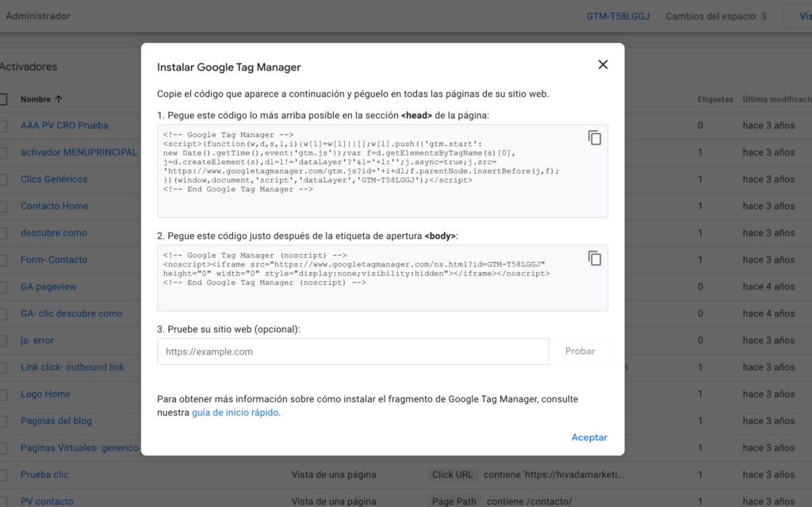Open the js- error trigger
Viewport: 812px width, 507px height.
coord(37,340)
